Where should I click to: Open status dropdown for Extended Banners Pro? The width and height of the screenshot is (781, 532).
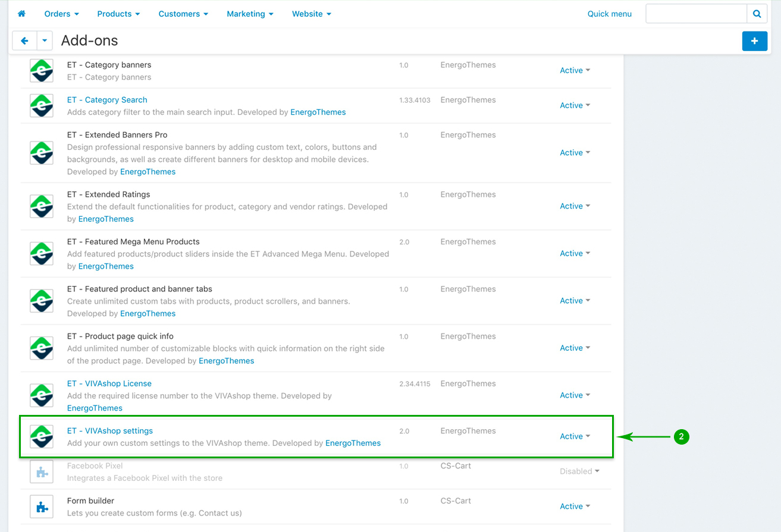[575, 153]
